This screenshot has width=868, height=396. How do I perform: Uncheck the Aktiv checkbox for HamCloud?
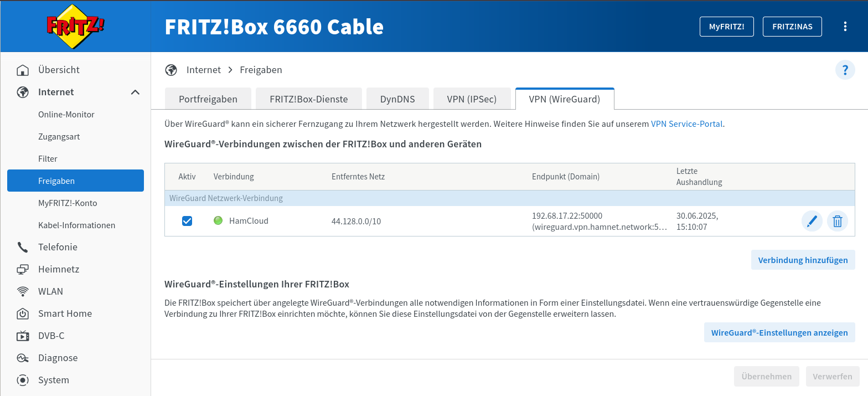(x=187, y=221)
